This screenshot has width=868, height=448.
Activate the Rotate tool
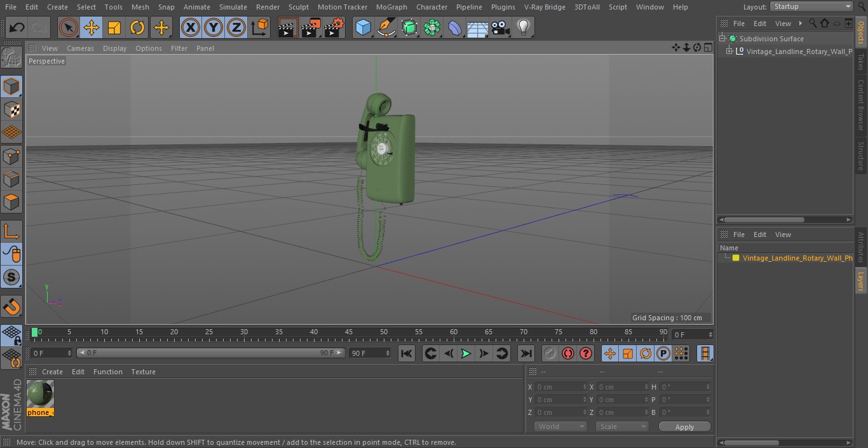[137, 28]
